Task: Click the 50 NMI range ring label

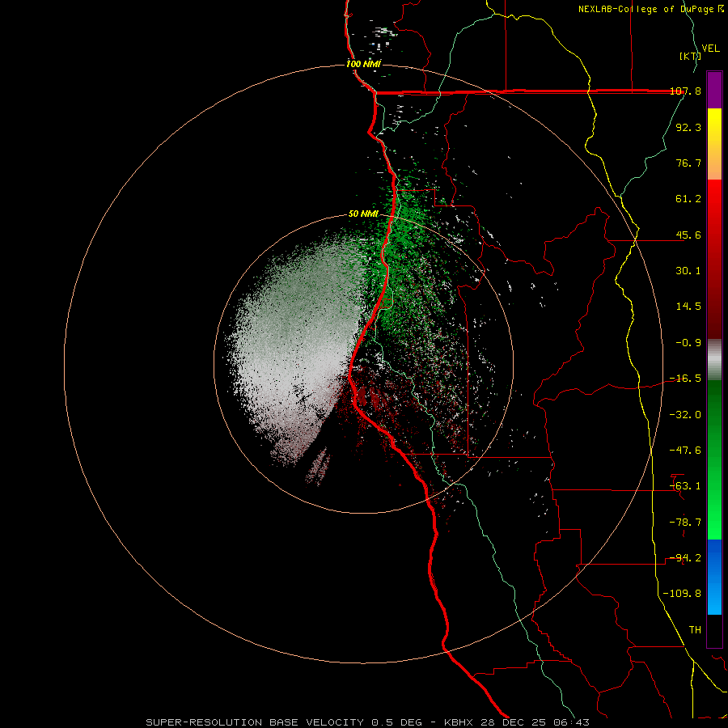Action: 363,214
